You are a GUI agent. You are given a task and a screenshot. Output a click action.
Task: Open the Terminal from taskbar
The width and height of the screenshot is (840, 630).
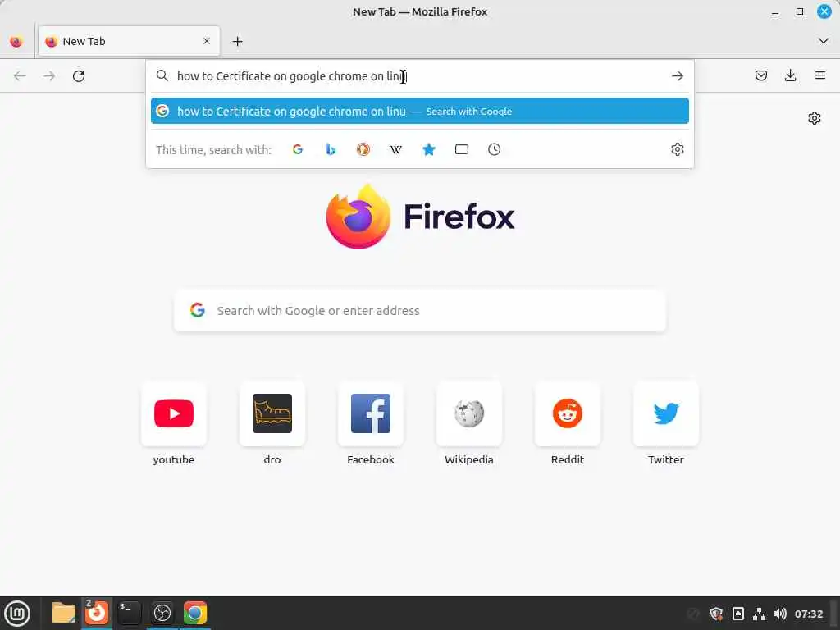[129, 614]
